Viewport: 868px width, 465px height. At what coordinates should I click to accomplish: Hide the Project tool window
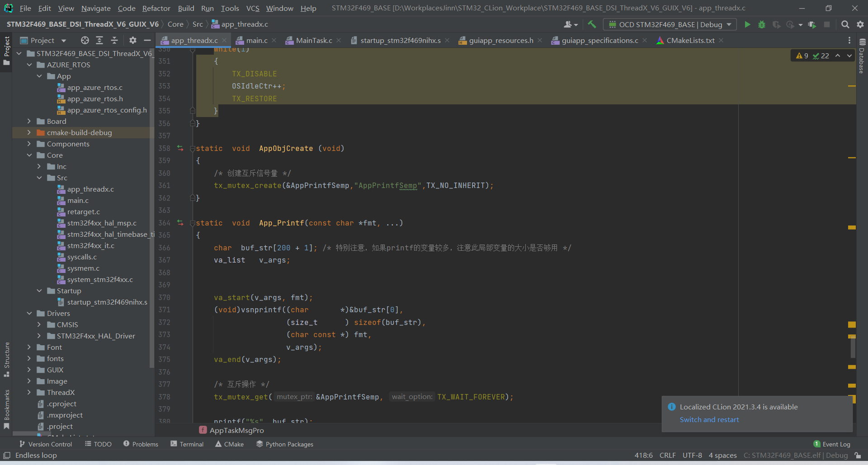click(147, 40)
